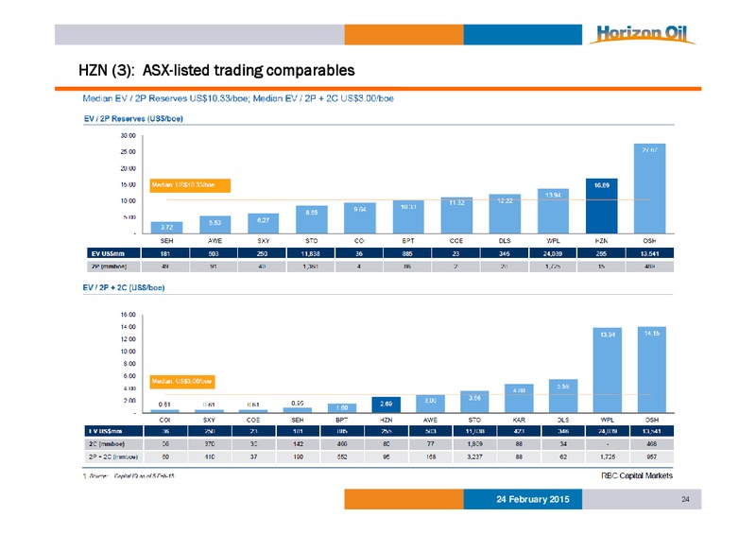Viewport: 756px width, 534px height.
Task: Click the "EV / 2P + 2C (US$/boe)" chart heading
Action: (x=124, y=287)
